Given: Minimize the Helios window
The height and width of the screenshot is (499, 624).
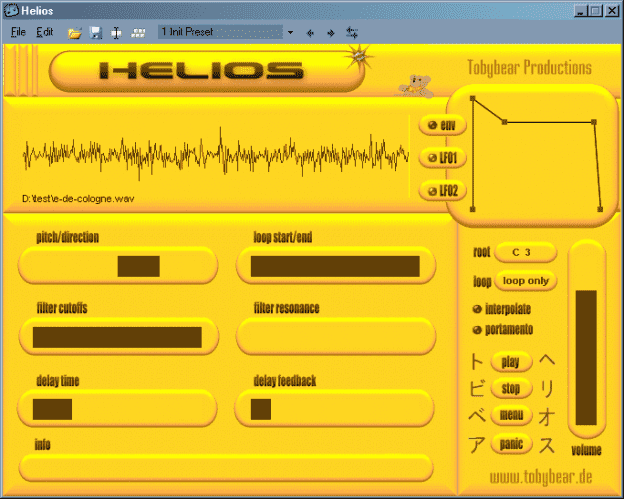Looking at the screenshot, I should [x=581, y=11].
